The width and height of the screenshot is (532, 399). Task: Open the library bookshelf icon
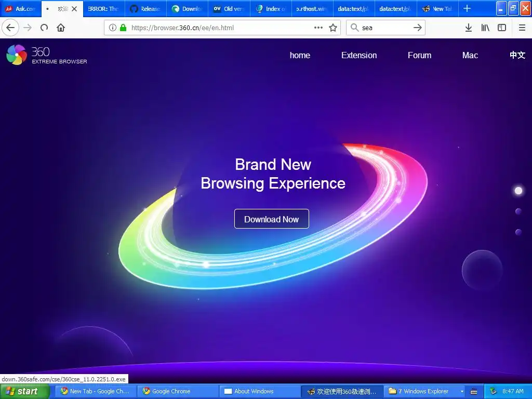coord(485,28)
